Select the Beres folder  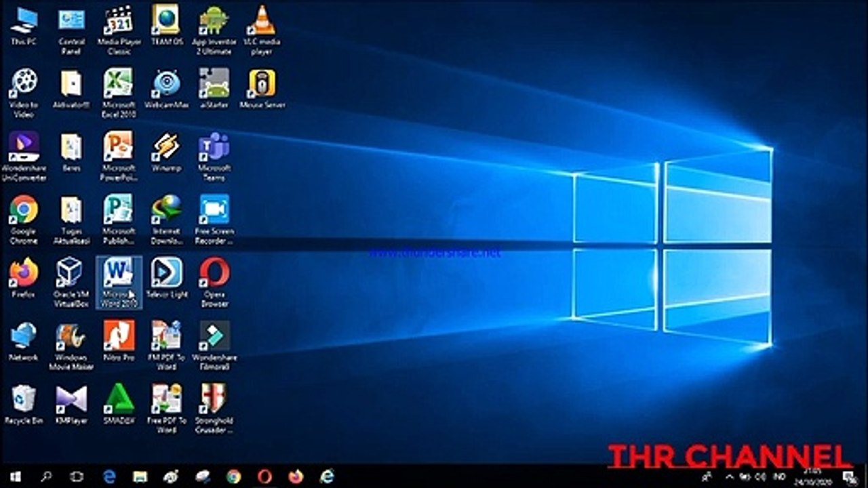click(x=71, y=152)
